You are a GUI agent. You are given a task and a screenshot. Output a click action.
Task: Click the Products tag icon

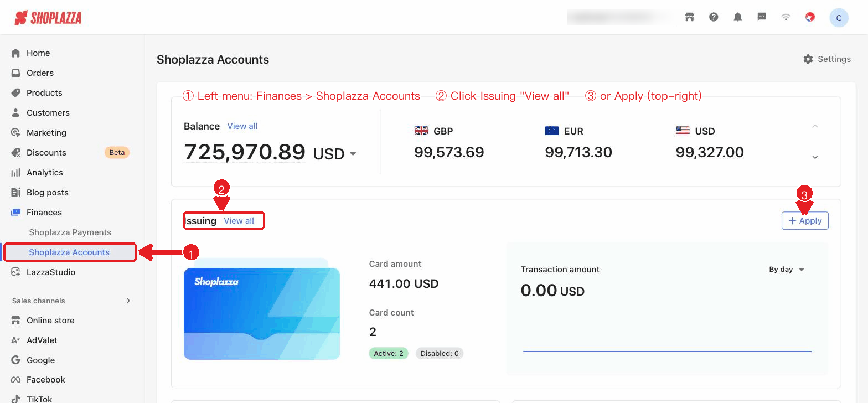(16, 93)
